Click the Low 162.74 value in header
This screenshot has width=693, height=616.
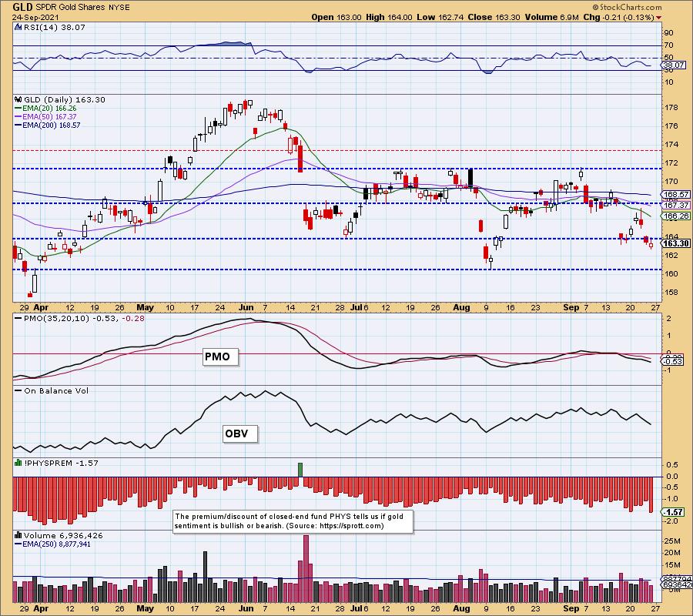pos(440,17)
